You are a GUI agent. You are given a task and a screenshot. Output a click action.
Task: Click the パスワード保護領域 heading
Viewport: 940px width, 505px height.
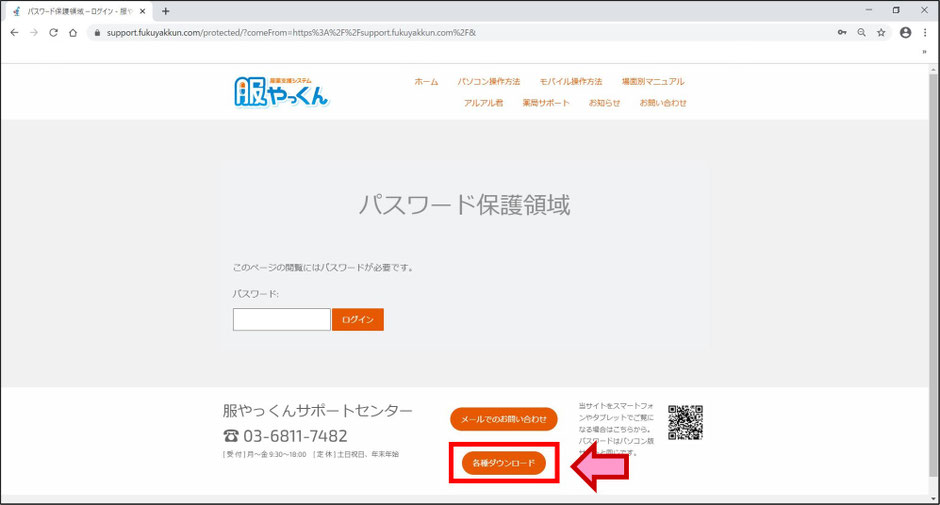465,205
